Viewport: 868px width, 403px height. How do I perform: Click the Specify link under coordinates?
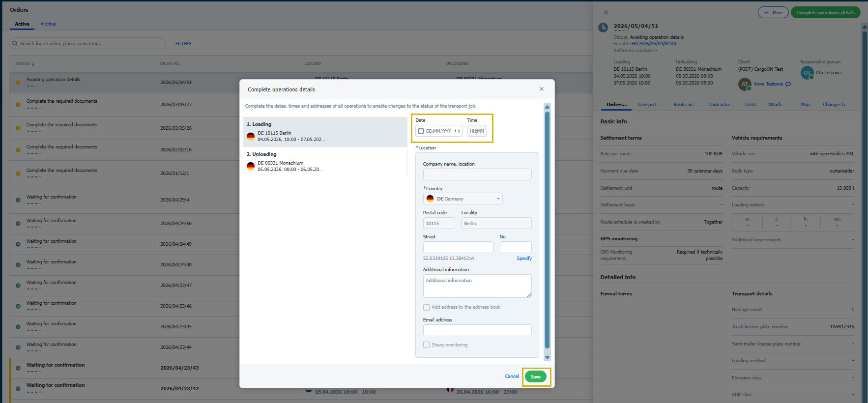point(524,259)
